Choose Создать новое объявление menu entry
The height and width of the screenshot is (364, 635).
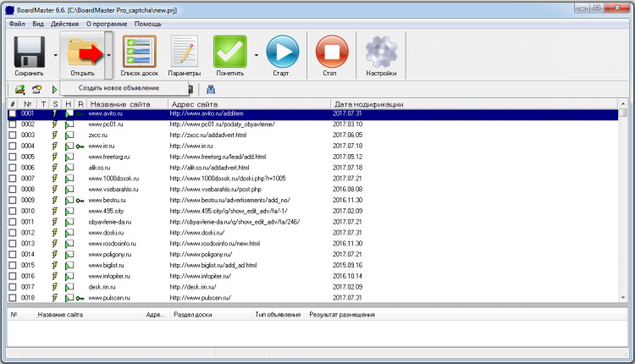tap(124, 88)
